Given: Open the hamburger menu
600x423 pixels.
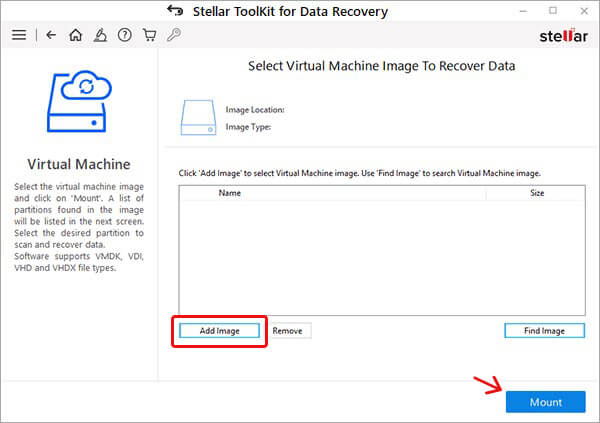Looking at the screenshot, I should click(19, 35).
